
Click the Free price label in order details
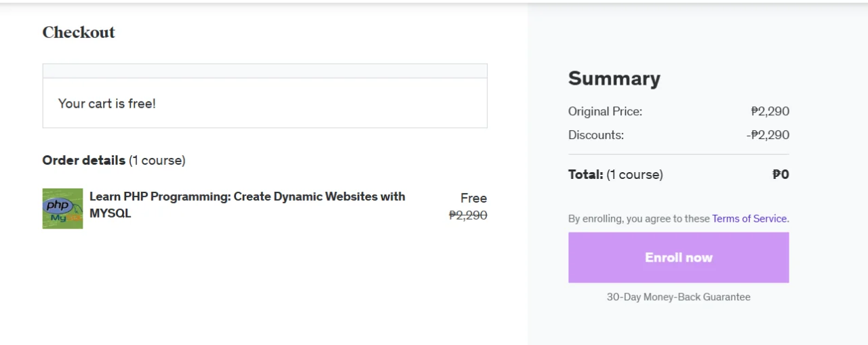(x=473, y=199)
